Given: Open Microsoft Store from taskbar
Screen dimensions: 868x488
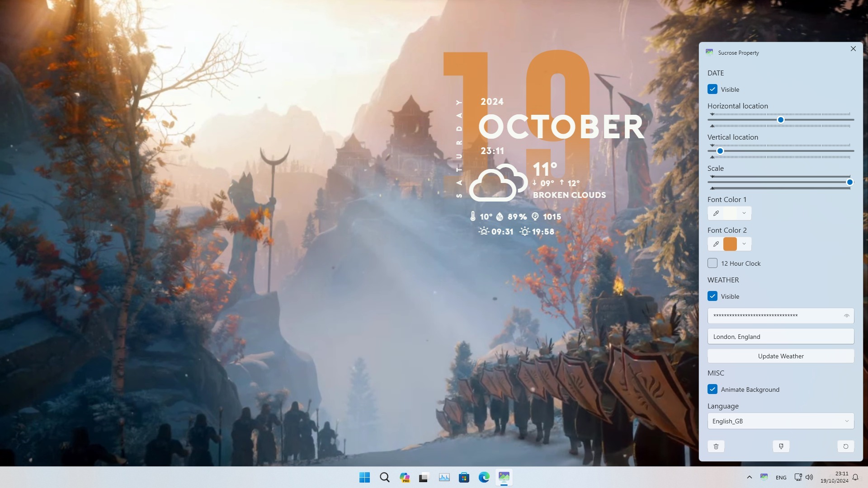Looking at the screenshot, I should (464, 477).
